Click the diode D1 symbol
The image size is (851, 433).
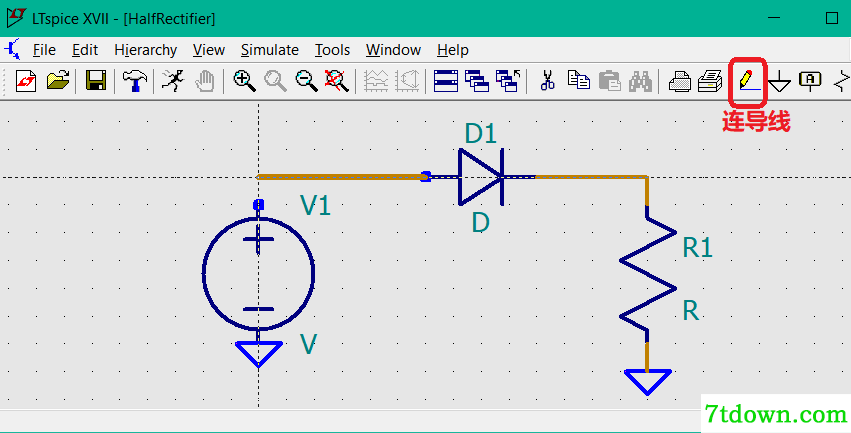click(x=481, y=177)
